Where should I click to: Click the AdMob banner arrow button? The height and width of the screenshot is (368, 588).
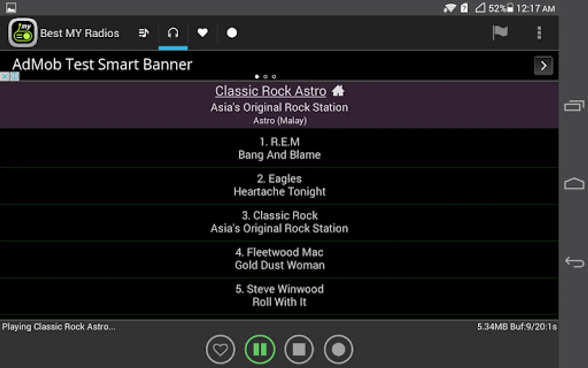543,65
